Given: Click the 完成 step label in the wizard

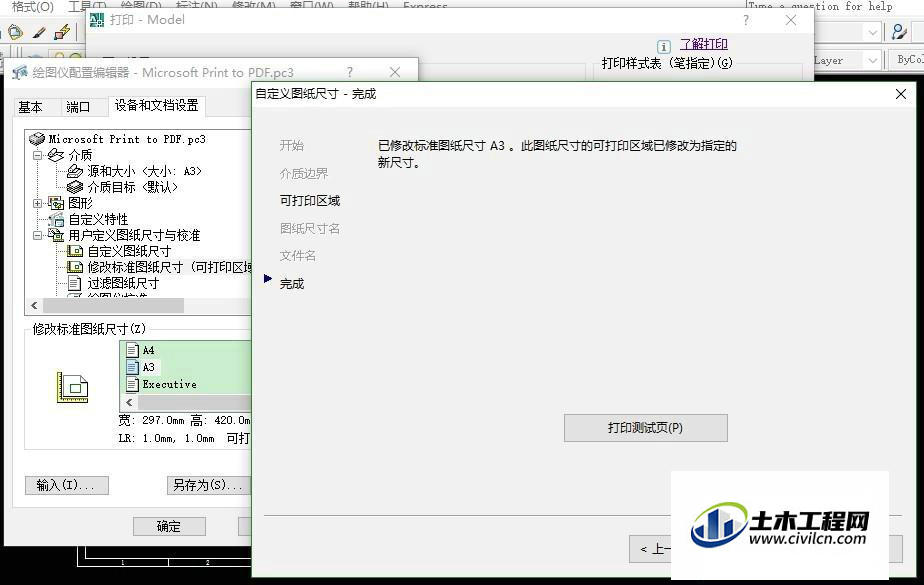Looking at the screenshot, I should click(x=292, y=284).
